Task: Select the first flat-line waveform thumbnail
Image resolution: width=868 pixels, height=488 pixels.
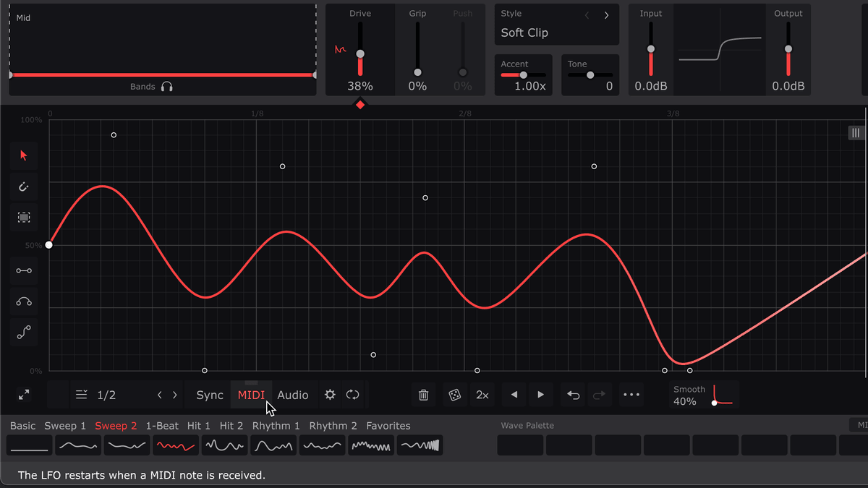Action: (x=30, y=445)
